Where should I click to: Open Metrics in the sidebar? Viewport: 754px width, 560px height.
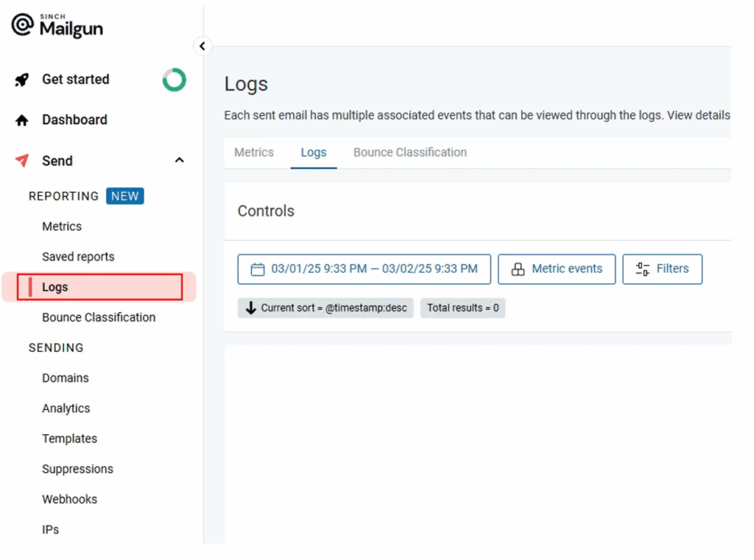[x=62, y=227]
